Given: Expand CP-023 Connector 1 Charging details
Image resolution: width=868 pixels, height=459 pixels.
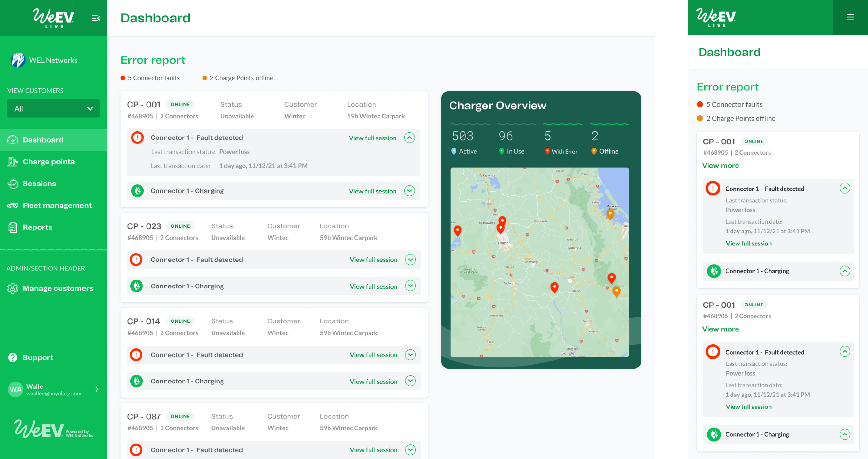Looking at the screenshot, I should pos(410,286).
